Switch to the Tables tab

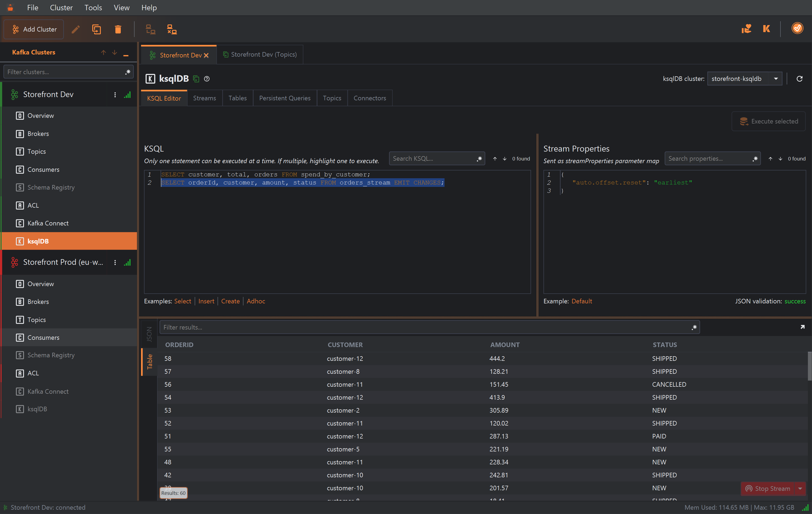[238, 98]
